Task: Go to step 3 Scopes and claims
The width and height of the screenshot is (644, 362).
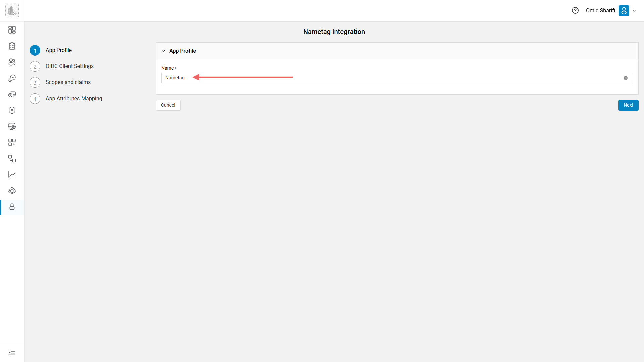Action: (60, 82)
